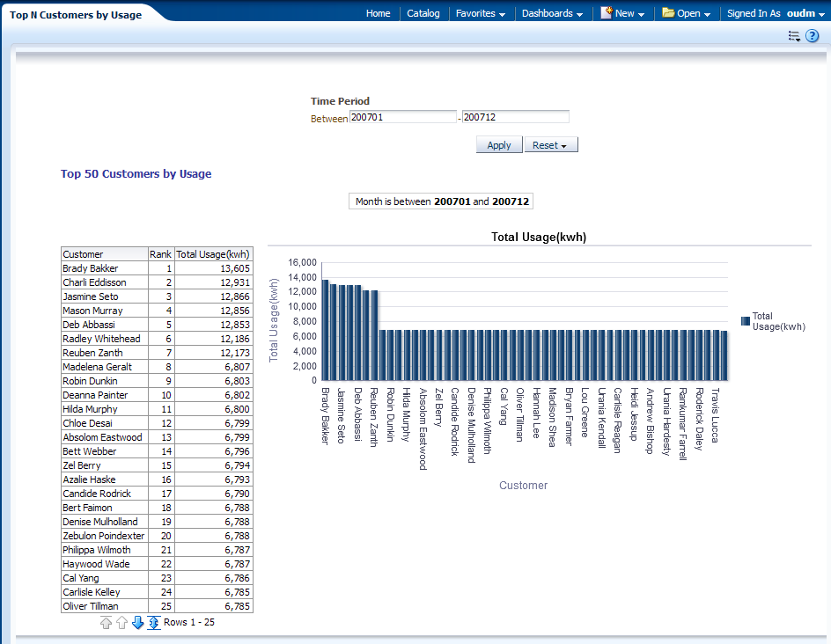Screen dimensions: 831x644
Task: Click the start month field 200701
Action: (x=403, y=117)
